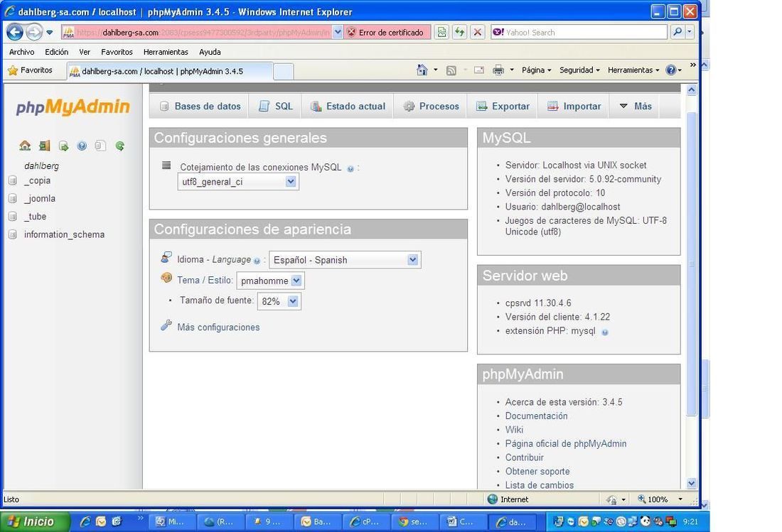Click the IE help blue question icon
The width and height of the screenshot is (782, 532).
coord(671,70)
